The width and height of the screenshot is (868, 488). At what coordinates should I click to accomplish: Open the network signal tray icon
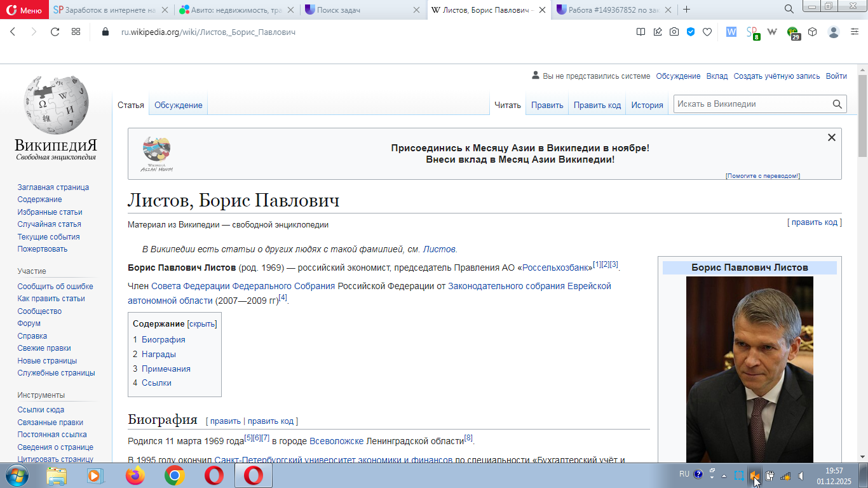(785, 475)
